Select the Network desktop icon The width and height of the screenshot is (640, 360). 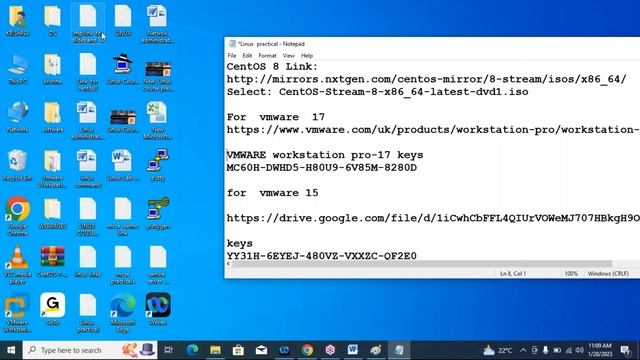point(18,118)
